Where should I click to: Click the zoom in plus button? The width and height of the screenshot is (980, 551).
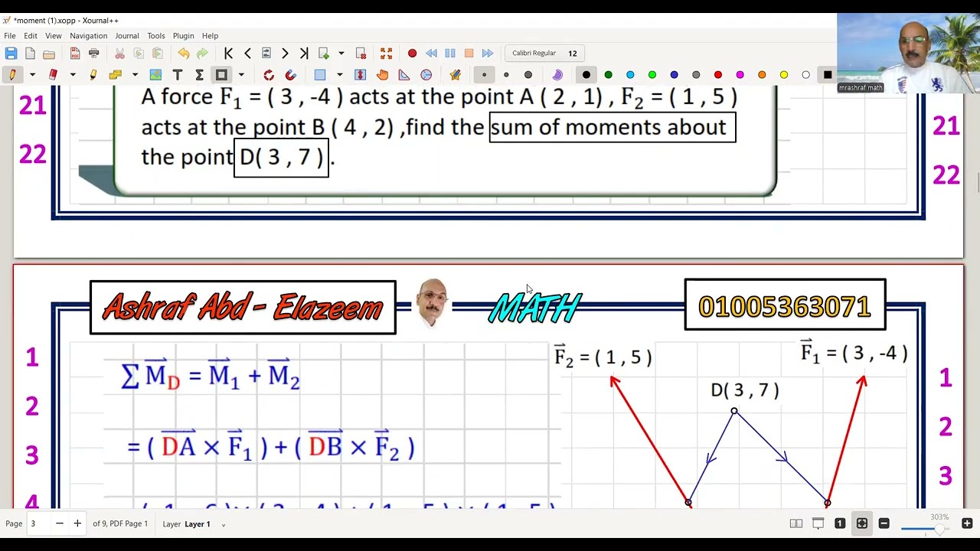point(967,524)
